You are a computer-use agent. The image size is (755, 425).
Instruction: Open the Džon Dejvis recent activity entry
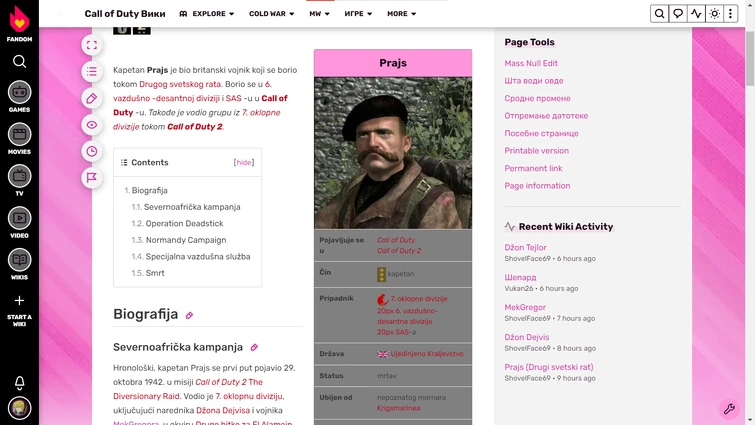click(x=527, y=337)
